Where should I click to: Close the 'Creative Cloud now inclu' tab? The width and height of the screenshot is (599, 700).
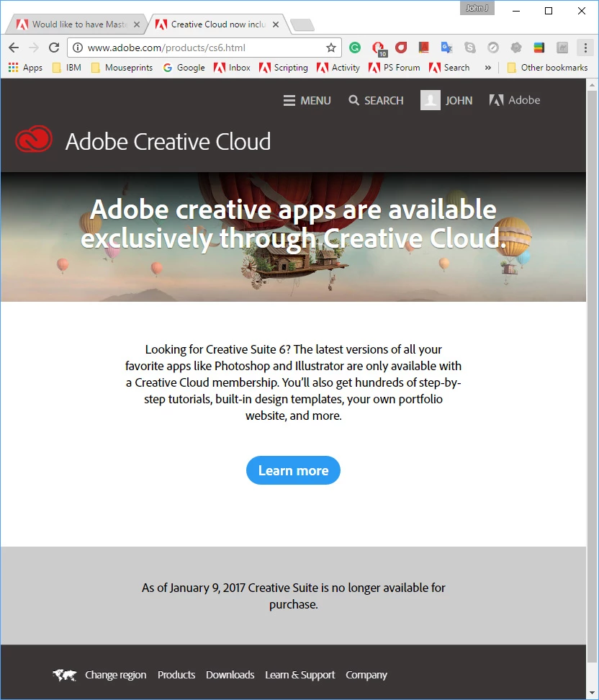(x=276, y=24)
